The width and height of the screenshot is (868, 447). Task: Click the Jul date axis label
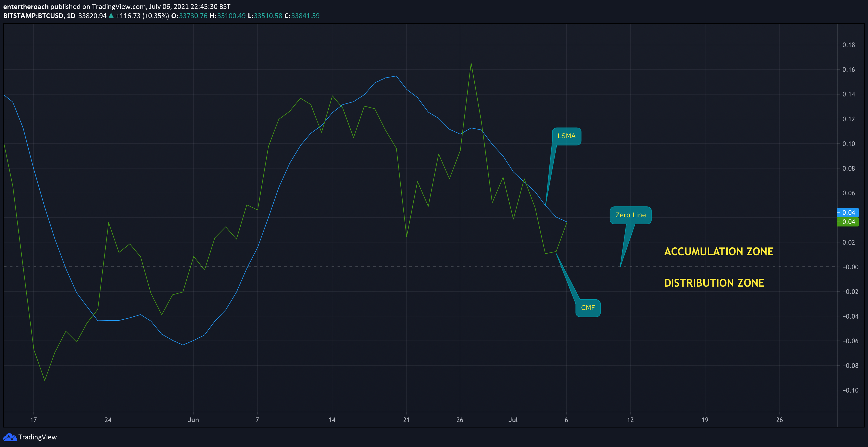513,420
